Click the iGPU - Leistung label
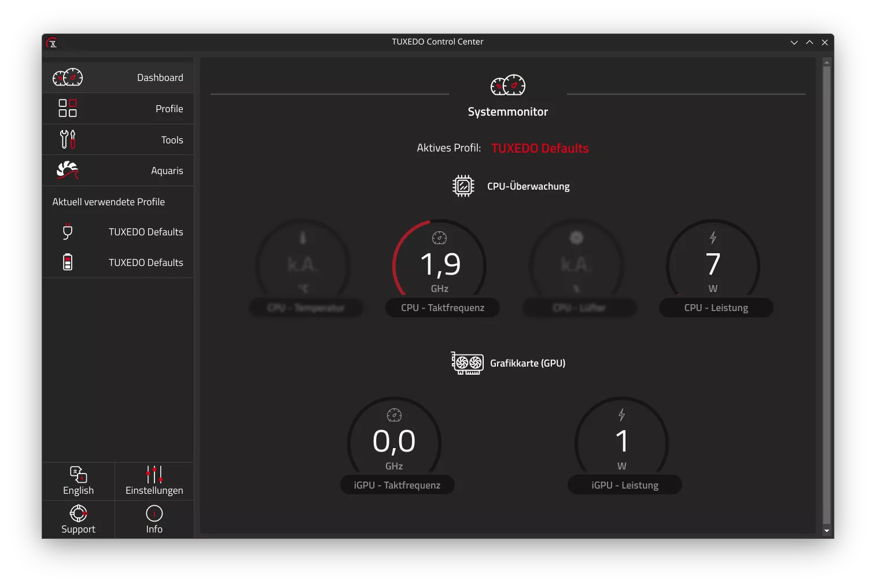This screenshot has width=876, height=588. tap(624, 485)
